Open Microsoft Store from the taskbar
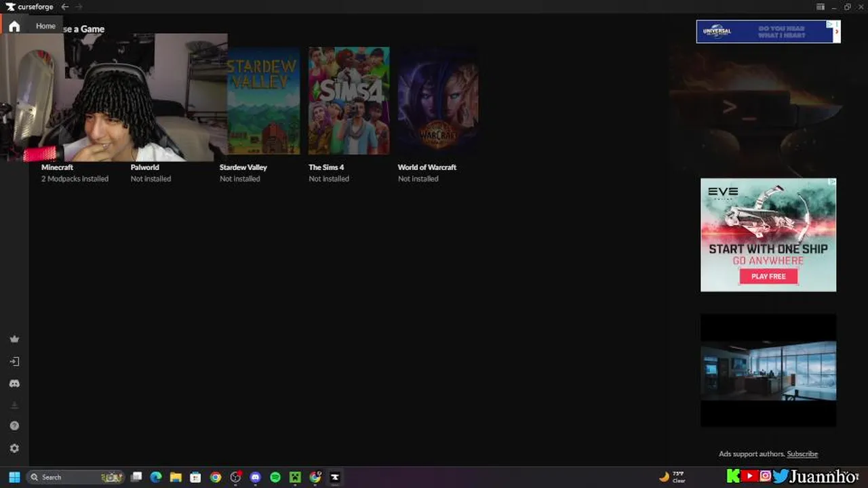The height and width of the screenshot is (488, 868). pyautogui.click(x=195, y=477)
